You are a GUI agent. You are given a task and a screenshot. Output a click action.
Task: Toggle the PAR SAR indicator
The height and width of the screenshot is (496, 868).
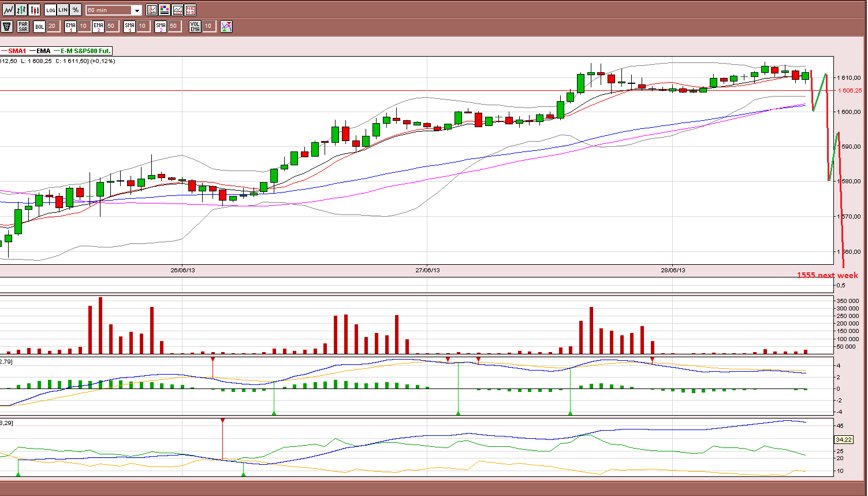click(x=23, y=26)
